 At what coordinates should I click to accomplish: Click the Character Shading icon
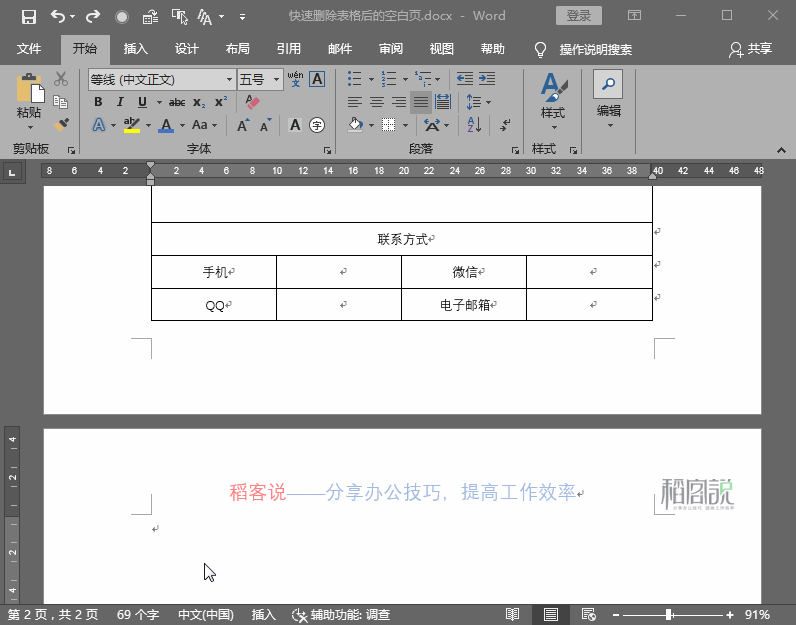pos(295,125)
